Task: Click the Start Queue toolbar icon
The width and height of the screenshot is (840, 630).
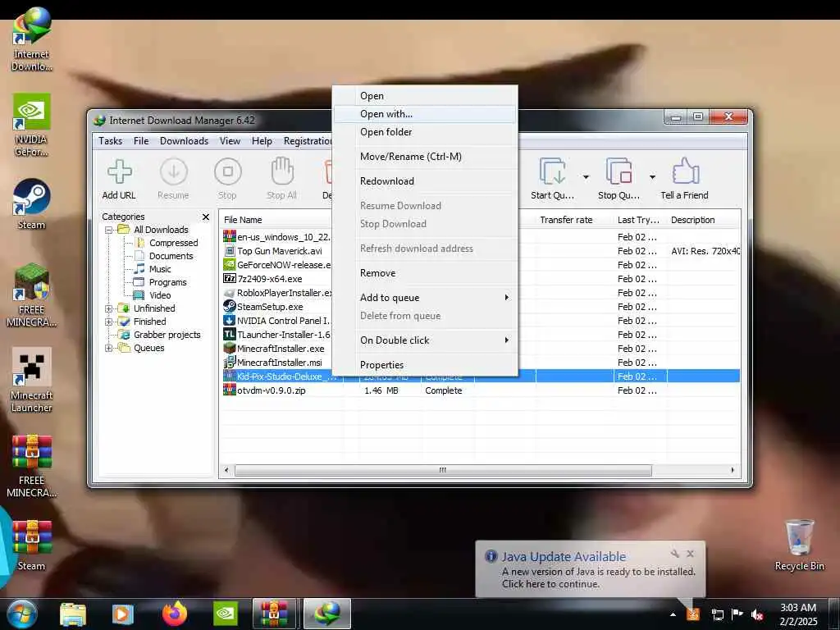Action: 552,171
